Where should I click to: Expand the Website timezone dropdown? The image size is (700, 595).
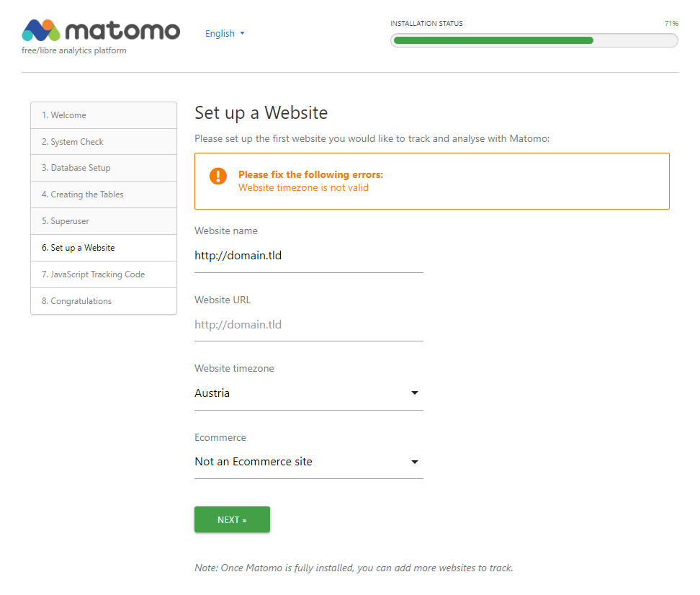click(308, 393)
